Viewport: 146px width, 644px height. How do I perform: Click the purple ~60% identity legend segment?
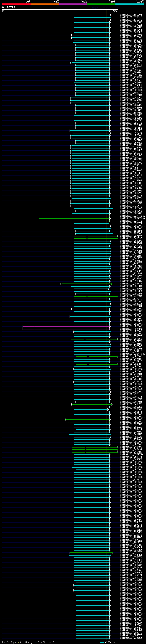[x=73, y=4]
